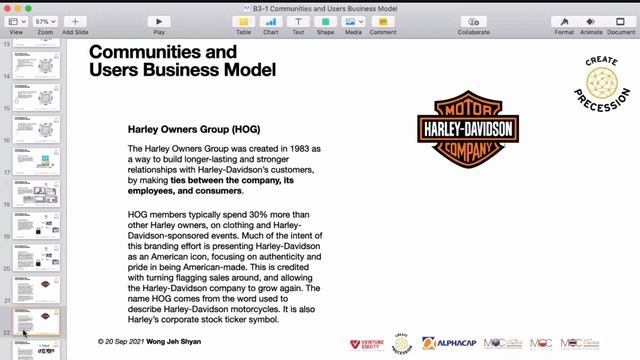Click the slide title Communities and Users Business Model

point(182,61)
